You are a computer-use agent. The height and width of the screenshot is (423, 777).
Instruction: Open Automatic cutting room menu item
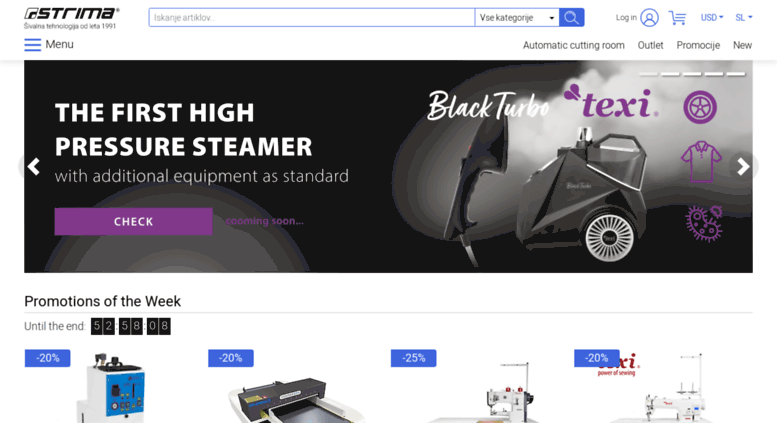tap(573, 45)
